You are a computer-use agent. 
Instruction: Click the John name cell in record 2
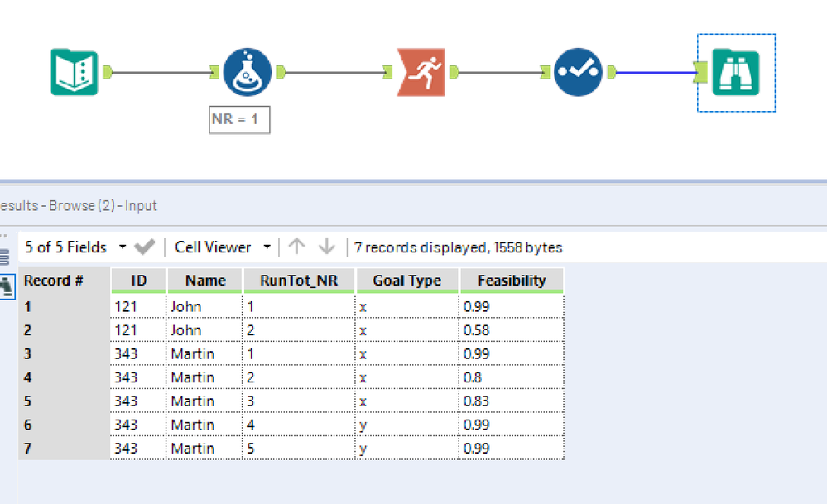[x=204, y=330]
